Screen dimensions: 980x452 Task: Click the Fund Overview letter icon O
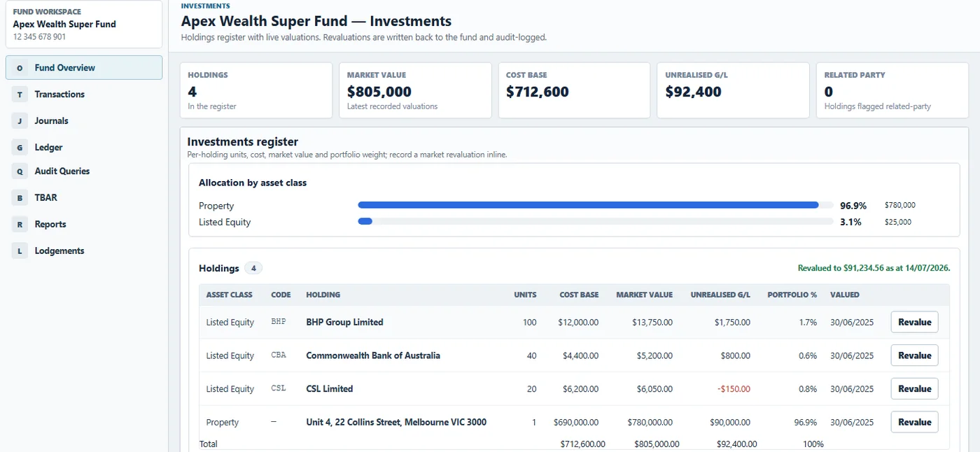(x=20, y=68)
